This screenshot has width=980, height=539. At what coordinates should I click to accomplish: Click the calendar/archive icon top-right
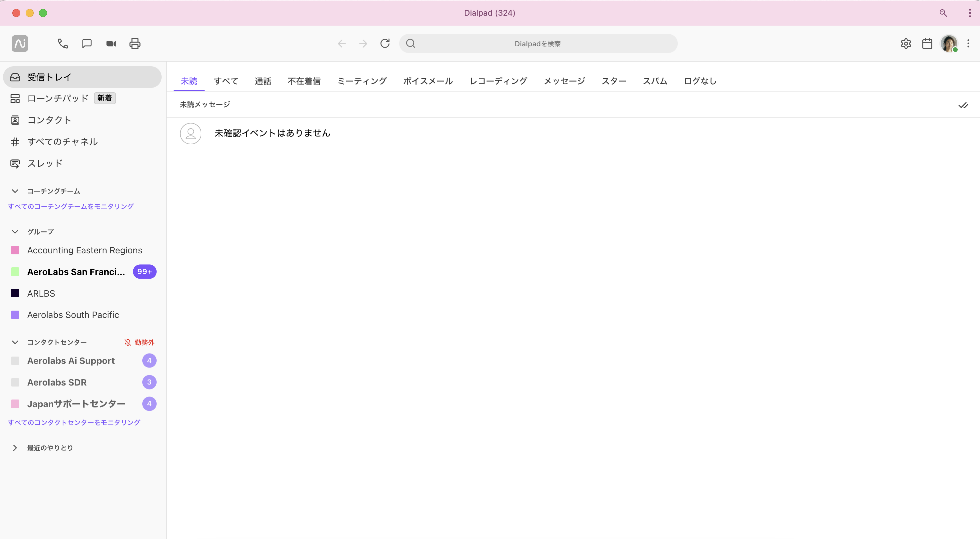(927, 43)
